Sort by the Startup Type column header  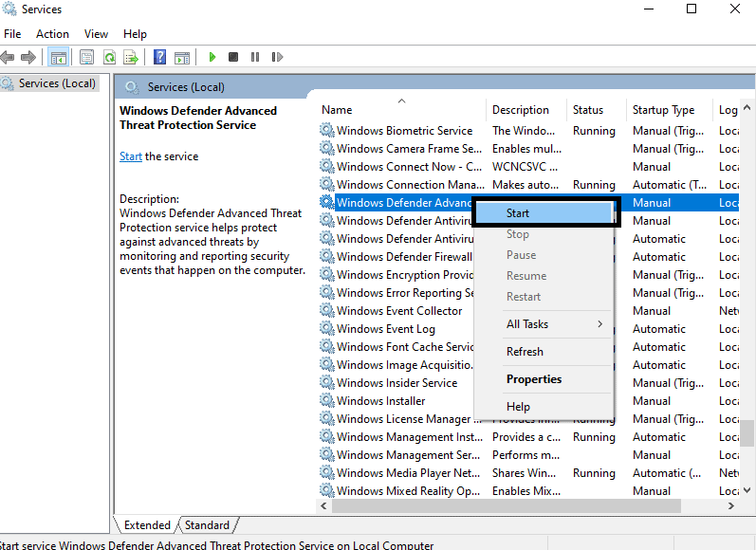click(x=670, y=110)
